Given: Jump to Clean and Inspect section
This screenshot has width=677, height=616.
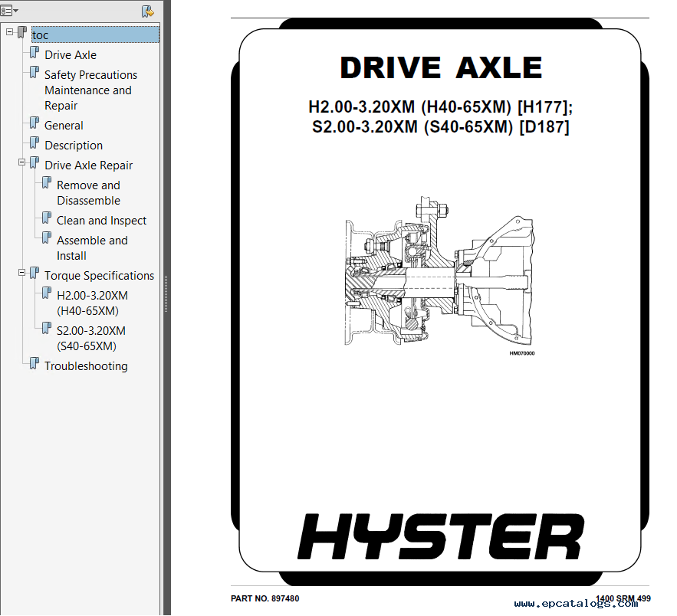Looking at the screenshot, I should [101, 221].
